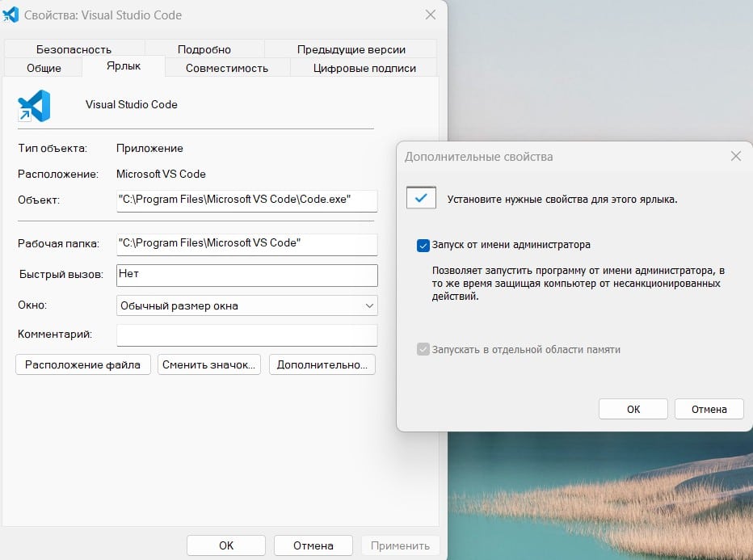Confirm with OK in Дополнительные свойства

(633, 409)
